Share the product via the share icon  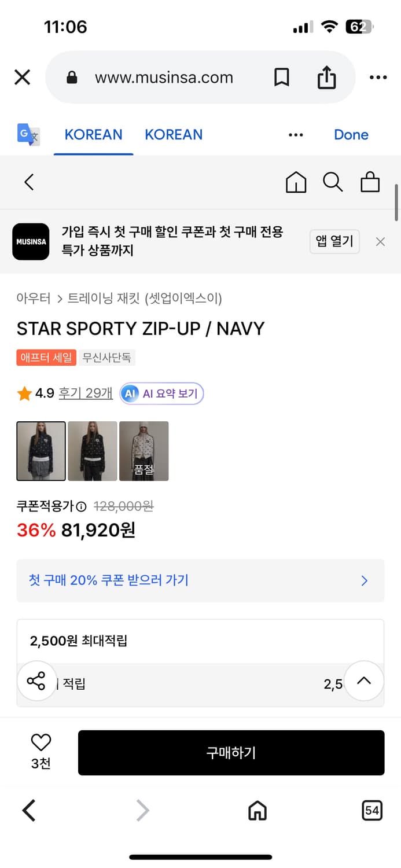point(36,681)
